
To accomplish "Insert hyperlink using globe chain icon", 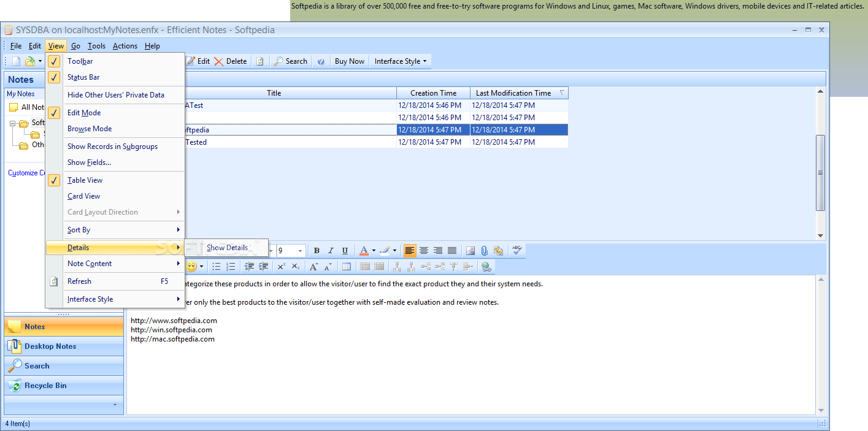I will point(486,267).
